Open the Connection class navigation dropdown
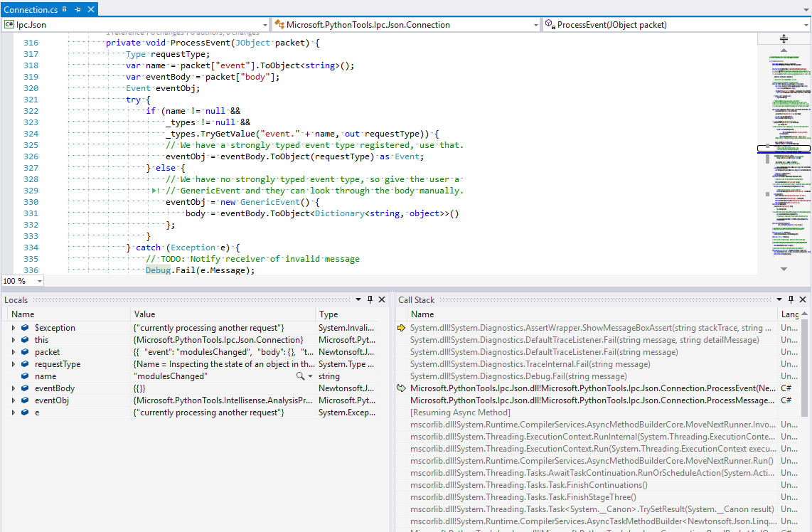812x532 pixels. 536,25
